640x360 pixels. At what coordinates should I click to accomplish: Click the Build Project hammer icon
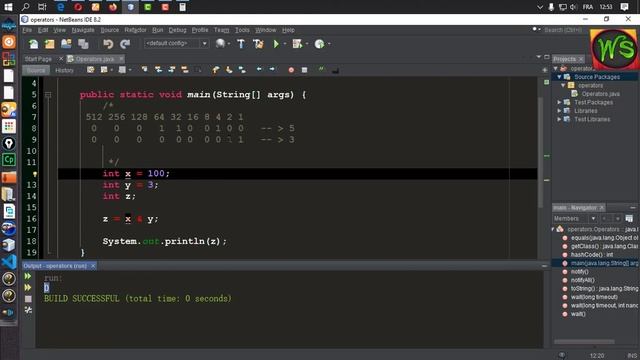pyautogui.click(x=241, y=44)
